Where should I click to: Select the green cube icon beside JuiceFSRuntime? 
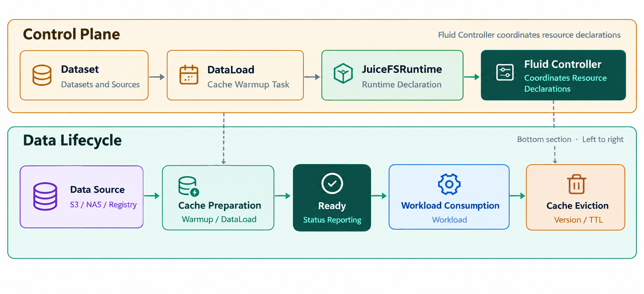pos(343,73)
